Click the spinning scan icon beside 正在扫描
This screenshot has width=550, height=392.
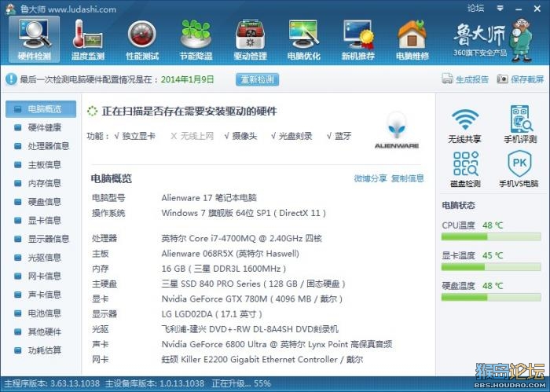click(92, 111)
